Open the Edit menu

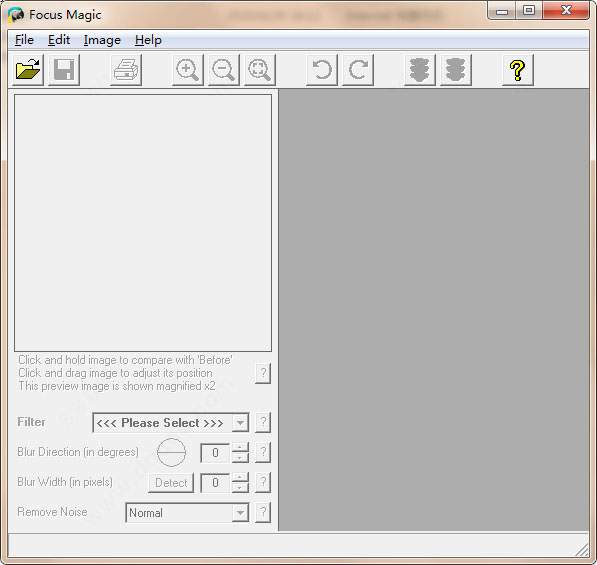(59, 40)
